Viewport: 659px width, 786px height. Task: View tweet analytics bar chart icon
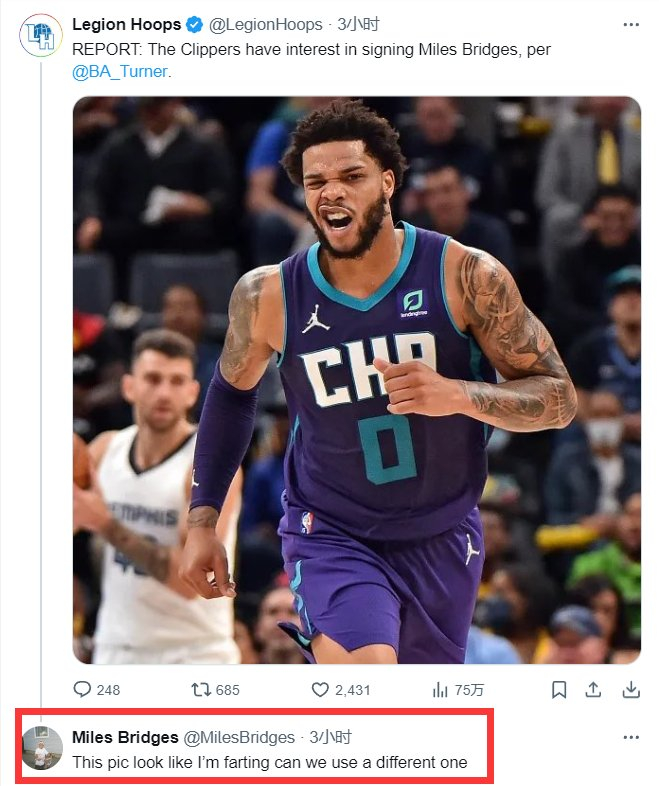coord(440,689)
